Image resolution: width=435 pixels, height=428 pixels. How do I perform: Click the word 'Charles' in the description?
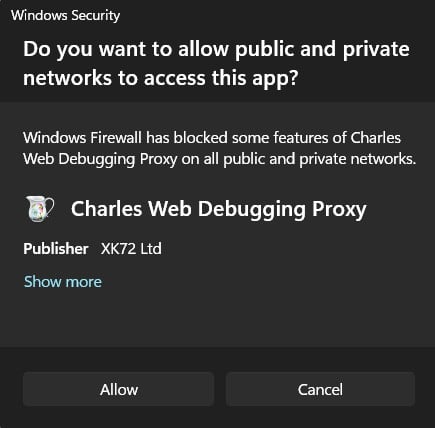[376, 138]
